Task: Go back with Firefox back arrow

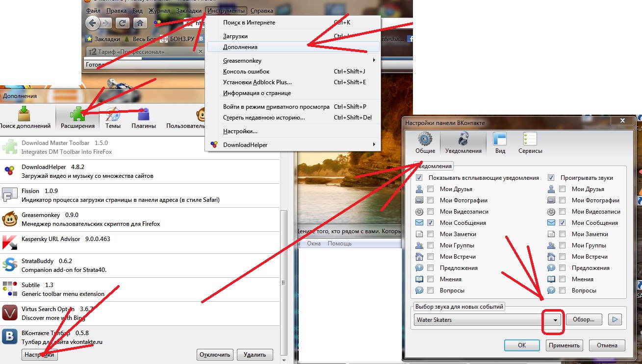Action: 92,23
